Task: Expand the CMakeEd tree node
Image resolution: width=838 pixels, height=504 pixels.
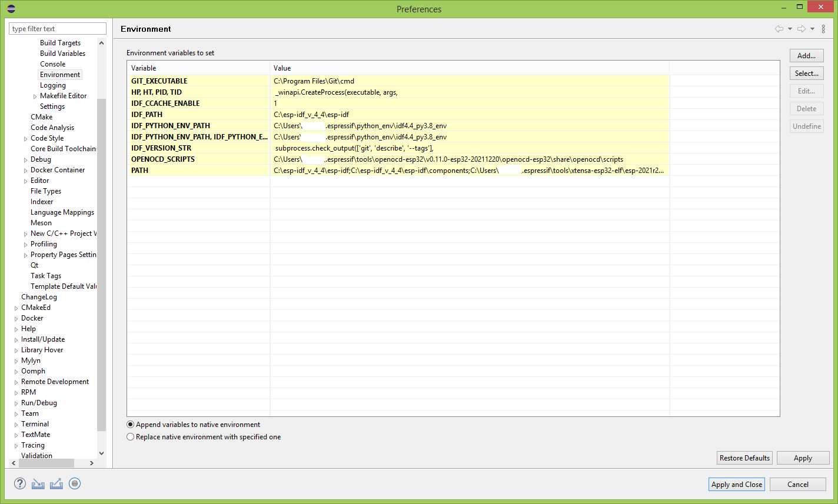Action: click(16, 308)
